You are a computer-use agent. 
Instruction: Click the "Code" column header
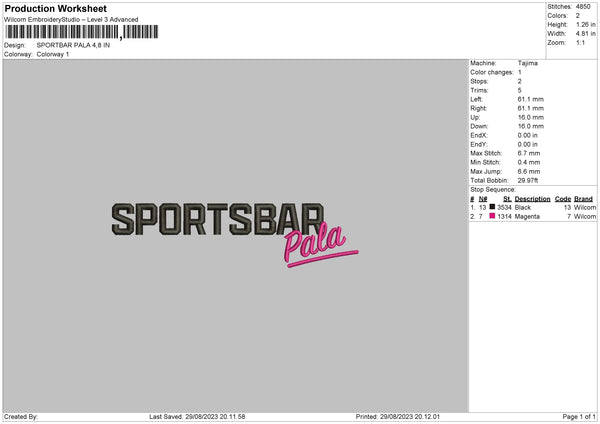pos(563,199)
